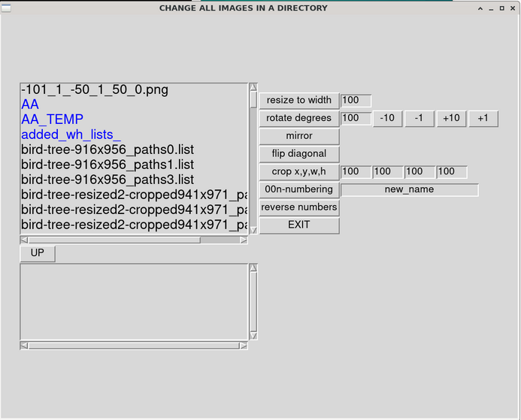The width and height of the screenshot is (521, 420).
Task: Select bird-tree-916x956_paths1.list
Action: coord(135,165)
